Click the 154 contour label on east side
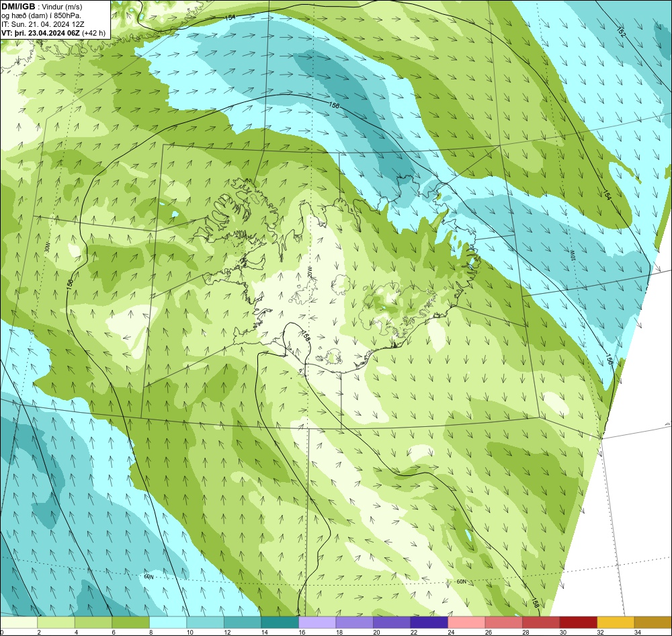 point(606,194)
